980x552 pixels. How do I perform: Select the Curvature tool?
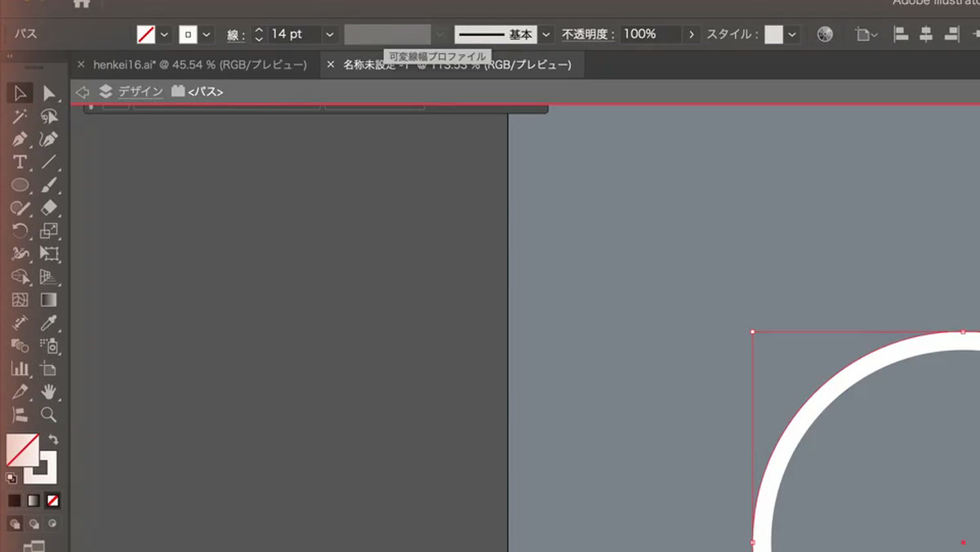click(49, 139)
